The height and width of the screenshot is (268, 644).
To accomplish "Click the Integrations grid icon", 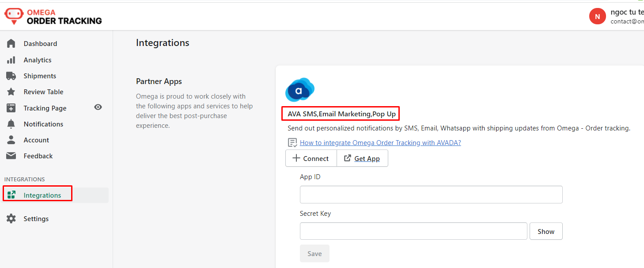I will point(11,195).
